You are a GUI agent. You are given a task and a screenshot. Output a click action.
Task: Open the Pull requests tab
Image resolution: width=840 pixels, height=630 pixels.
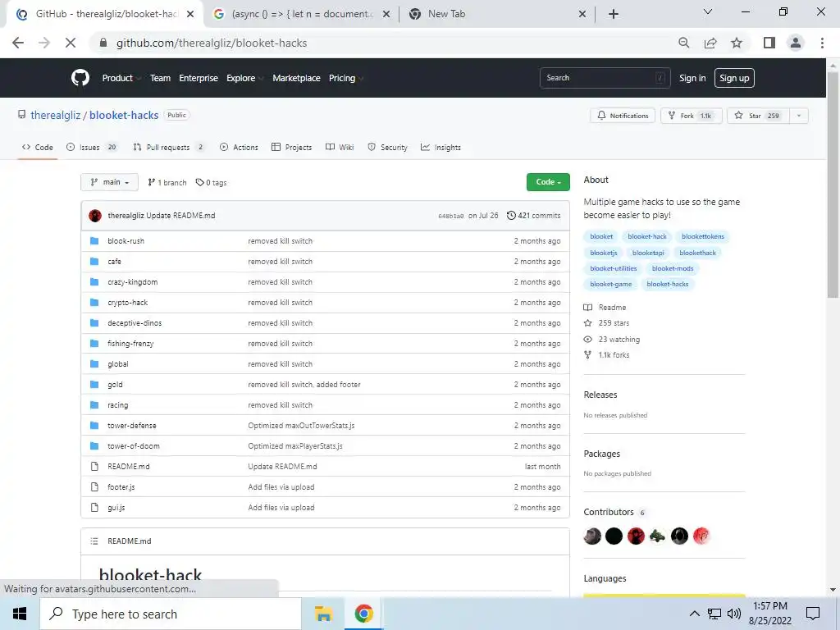168,148
